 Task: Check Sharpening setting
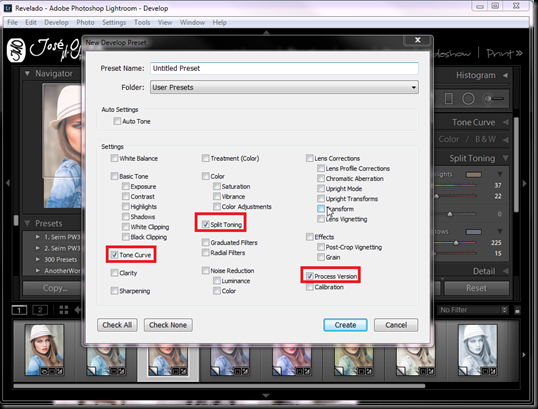pyautogui.click(x=114, y=291)
